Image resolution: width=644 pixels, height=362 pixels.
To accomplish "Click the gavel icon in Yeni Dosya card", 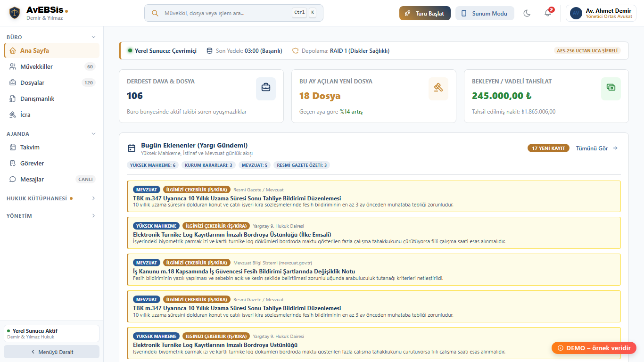I will click(x=438, y=89).
